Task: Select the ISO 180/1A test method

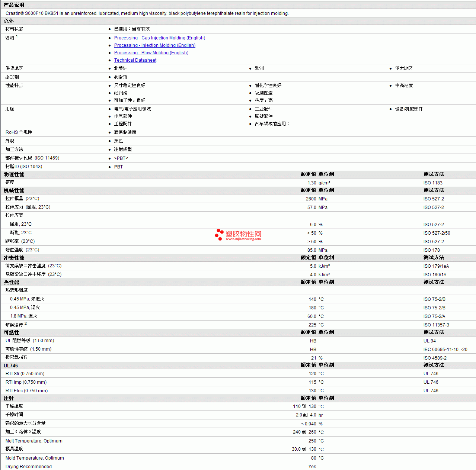Action: [435, 275]
